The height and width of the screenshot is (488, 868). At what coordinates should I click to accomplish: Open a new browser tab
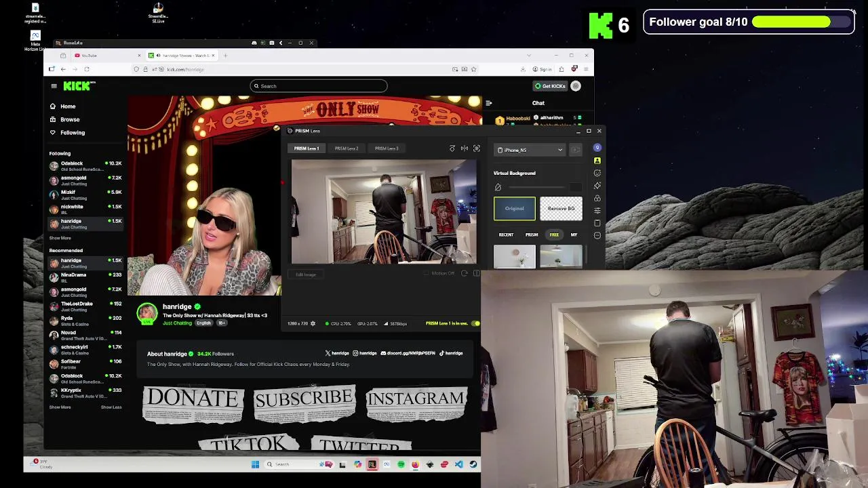click(226, 56)
